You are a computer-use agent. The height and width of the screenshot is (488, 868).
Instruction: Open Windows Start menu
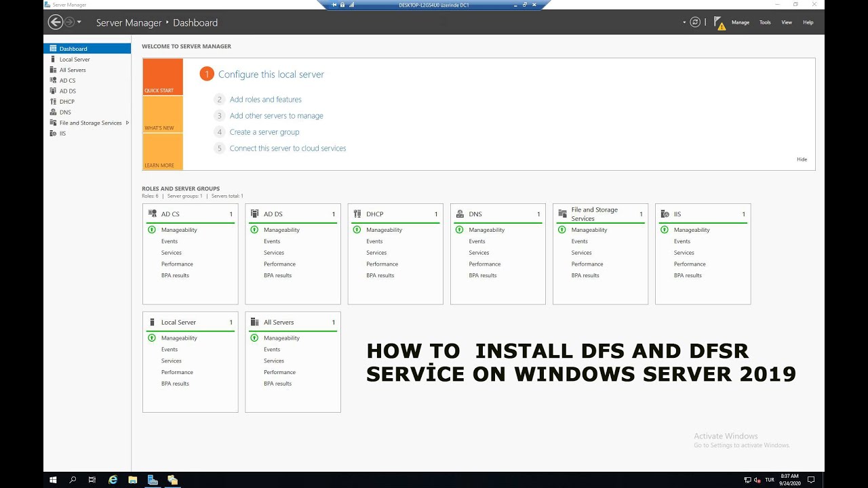coord(53,480)
